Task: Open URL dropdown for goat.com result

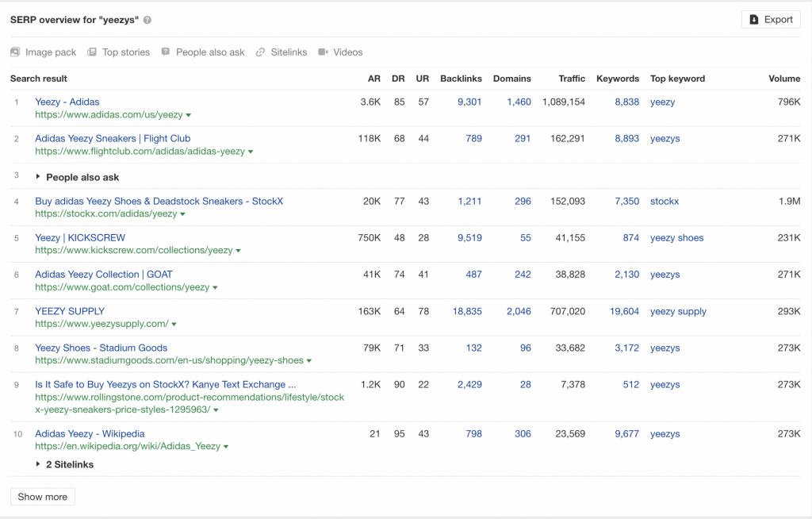Action: (x=215, y=288)
